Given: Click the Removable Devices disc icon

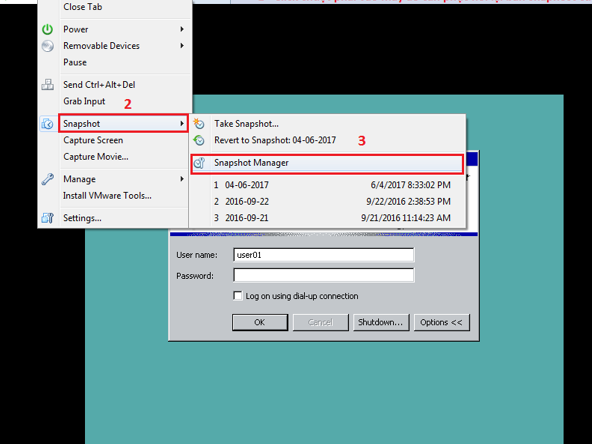Looking at the screenshot, I should click(47, 46).
